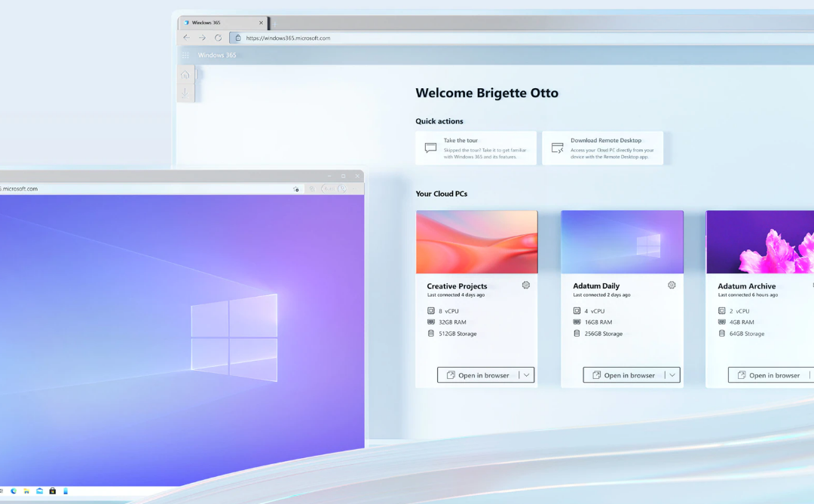
Task: Click the 'Your Cloud PCs' heading
Action: click(x=441, y=194)
